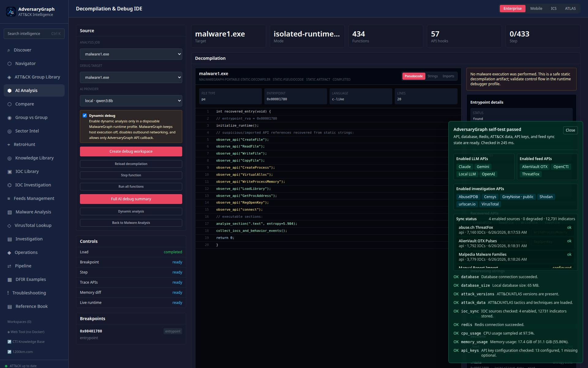
Task: Click the Malware Analysis icon
Action: click(x=9, y=212)
